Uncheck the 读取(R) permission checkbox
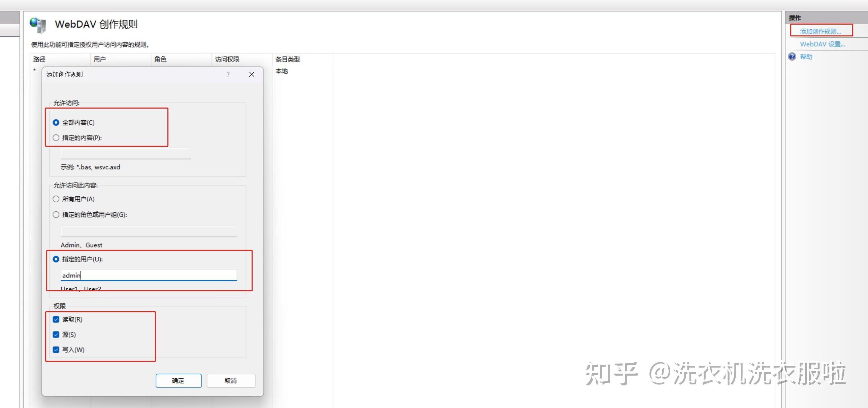The image size is (868, 408). coord(56,319)
